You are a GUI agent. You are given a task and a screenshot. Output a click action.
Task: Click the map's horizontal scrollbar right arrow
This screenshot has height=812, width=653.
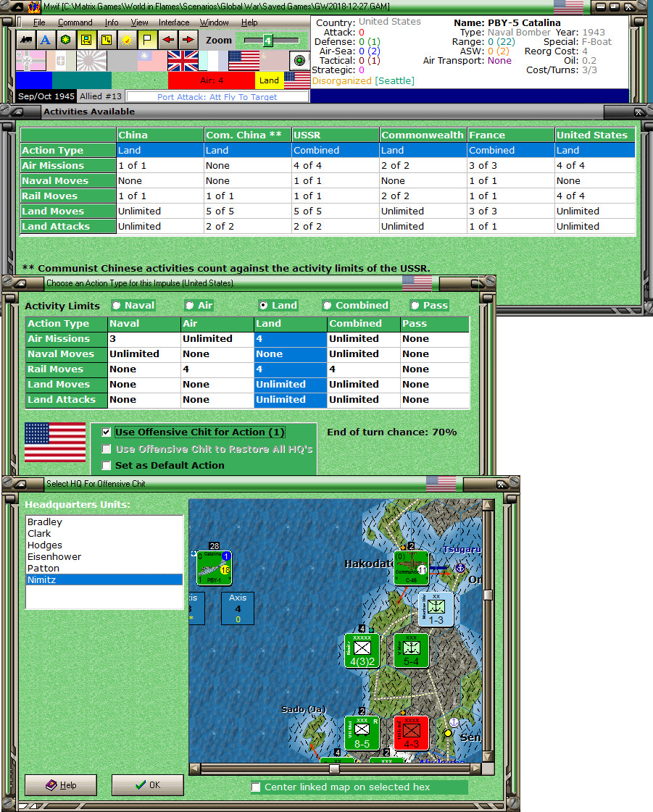point(475,769)
